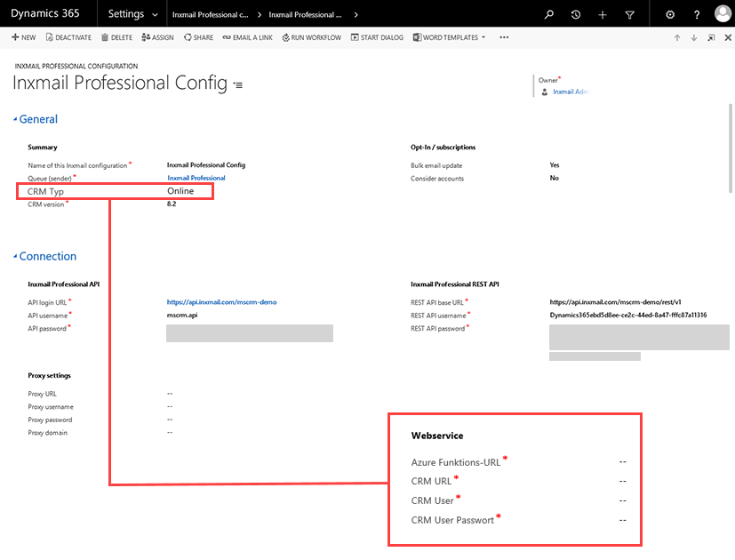The width and height of the screenshot is (735, 560).
Task: Open the API login URL link
Action: [221, 302]
